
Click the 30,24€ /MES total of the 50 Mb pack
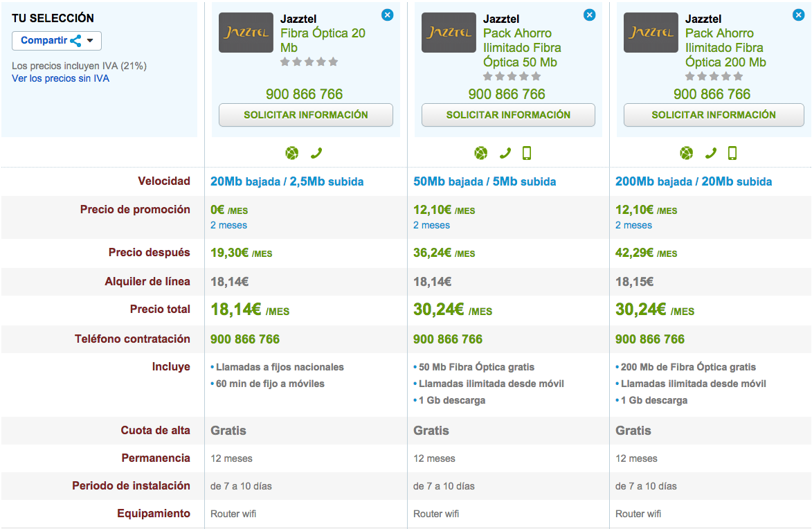(453, 310)
